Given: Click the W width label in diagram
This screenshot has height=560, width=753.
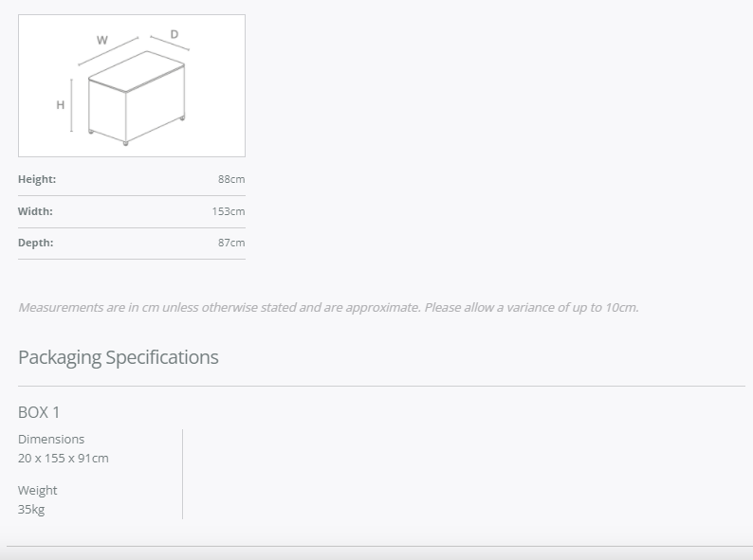Looking at the screenshot, I should [x=101, y=41].
